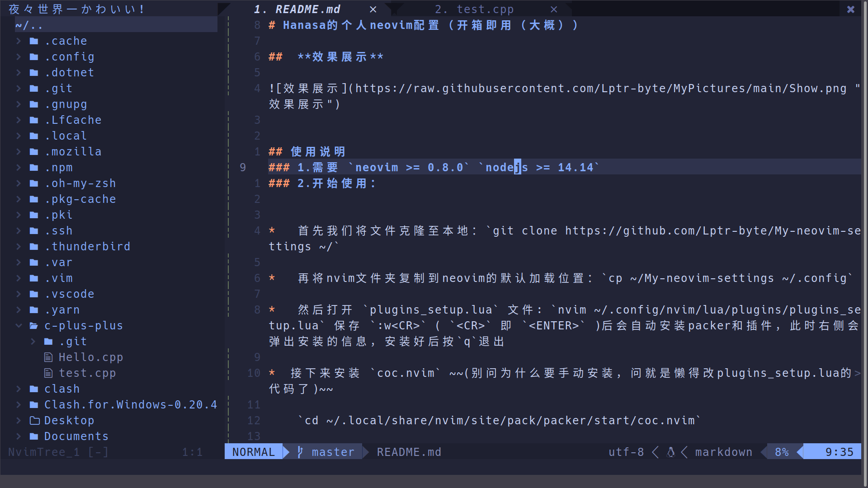868x488 pixels.
Task: Click the close X at top-right corner
Action: pos(850,9)
